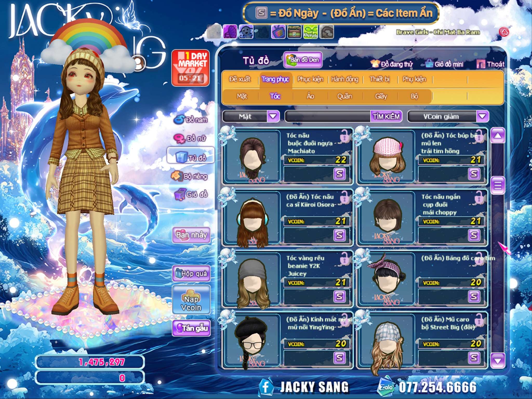Open the Giỏ đồ cart

[x=191, y=194]
